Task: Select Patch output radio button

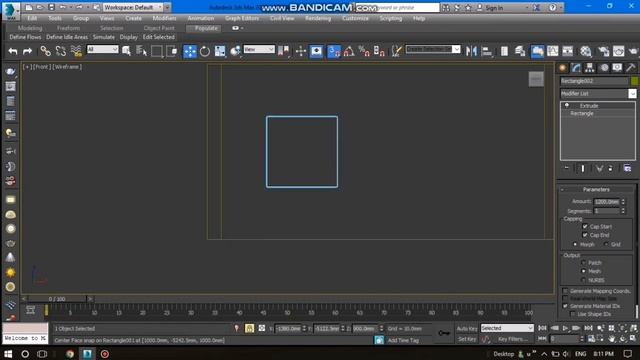Action: pos(583,262)
